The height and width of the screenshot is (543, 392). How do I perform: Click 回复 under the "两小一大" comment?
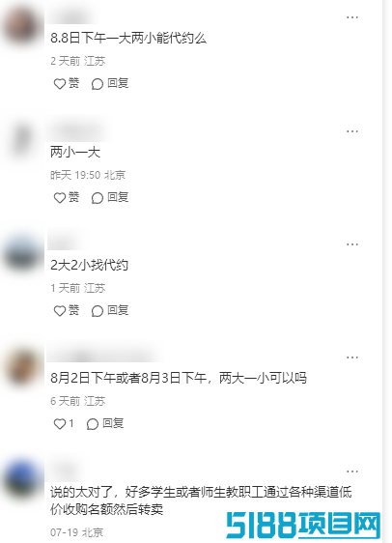[110, 197]
